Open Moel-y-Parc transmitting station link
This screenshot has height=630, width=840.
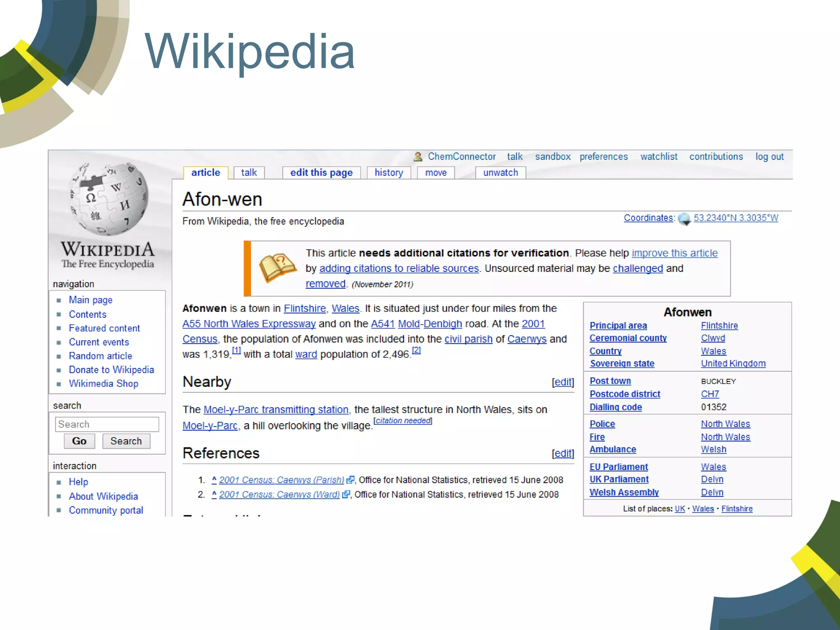276,409
